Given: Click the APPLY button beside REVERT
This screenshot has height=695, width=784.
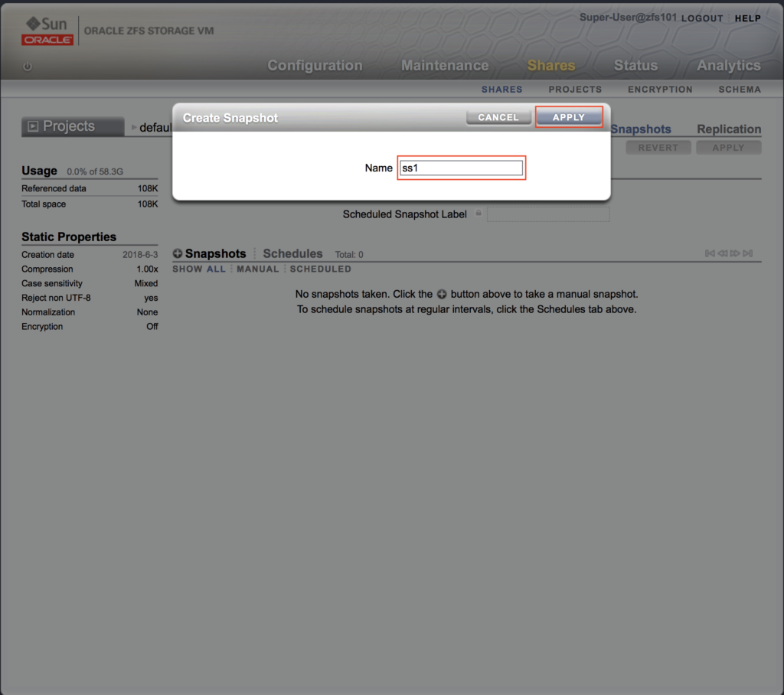Looking at the screenshot, I should click(x=729, y=148).
